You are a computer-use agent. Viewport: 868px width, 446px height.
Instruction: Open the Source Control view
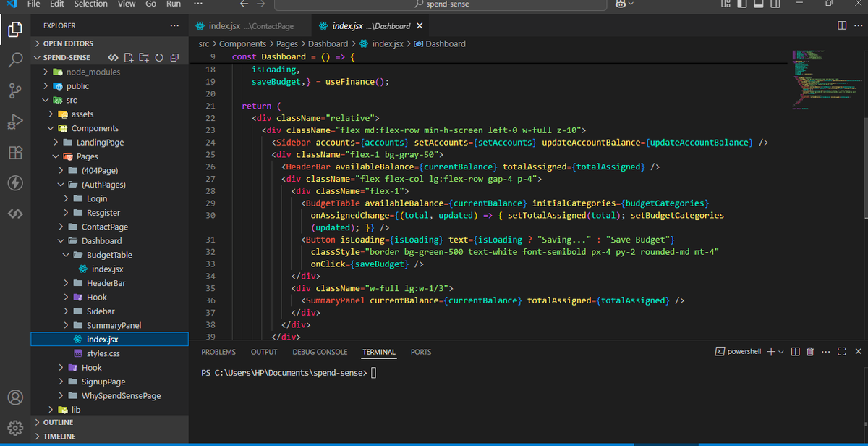click(x=15, y=91)
